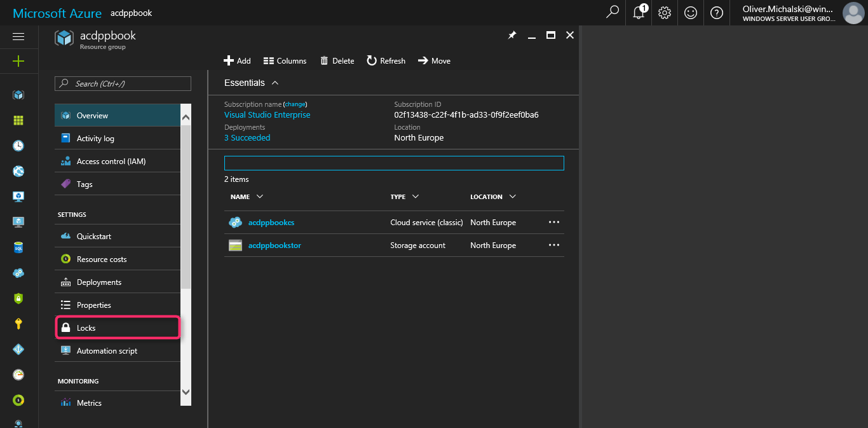Open the acdppbookcs resource link
Screen dimensions: 868x428
271,223
